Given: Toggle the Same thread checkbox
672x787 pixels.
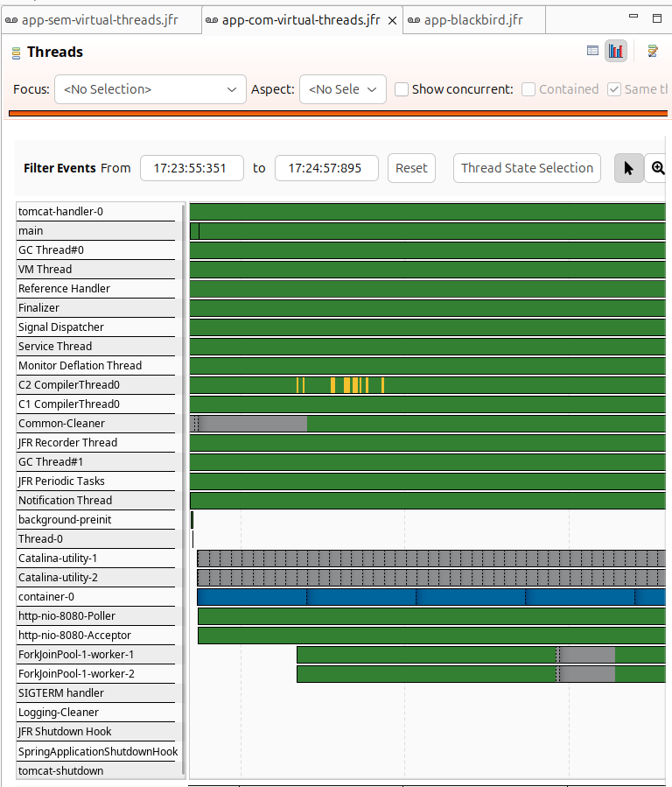Looking at the screenshot, I should [614, 89].
